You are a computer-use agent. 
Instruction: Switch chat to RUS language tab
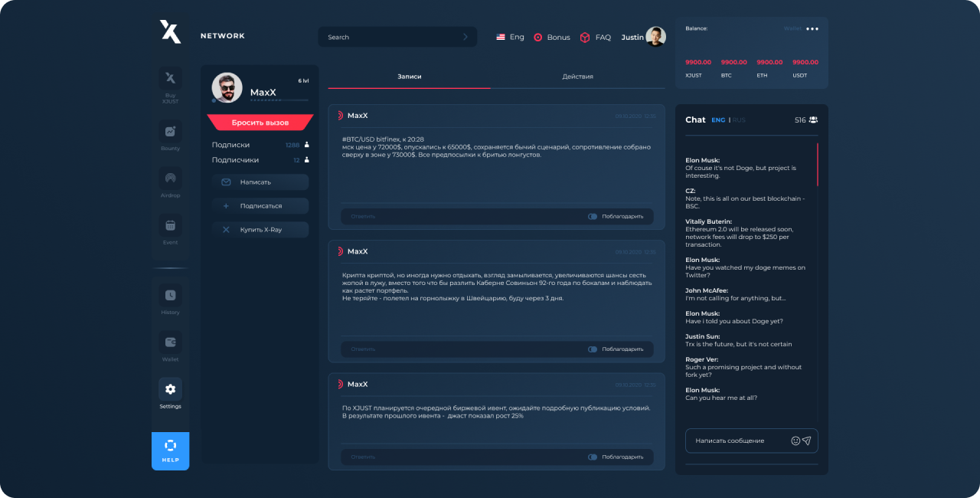[x=739, y=120]
